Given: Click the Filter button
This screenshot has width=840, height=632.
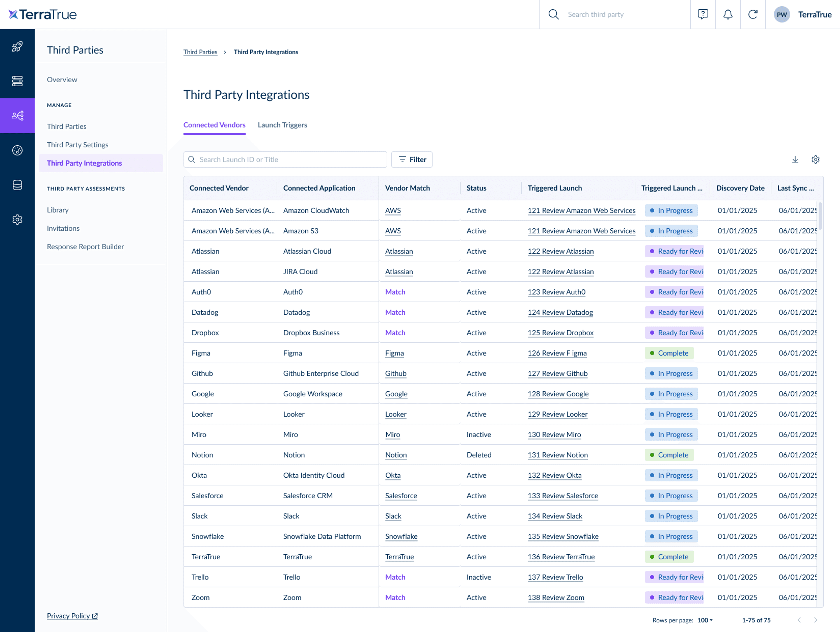Looking at the screenshot, I should point(412,159).
